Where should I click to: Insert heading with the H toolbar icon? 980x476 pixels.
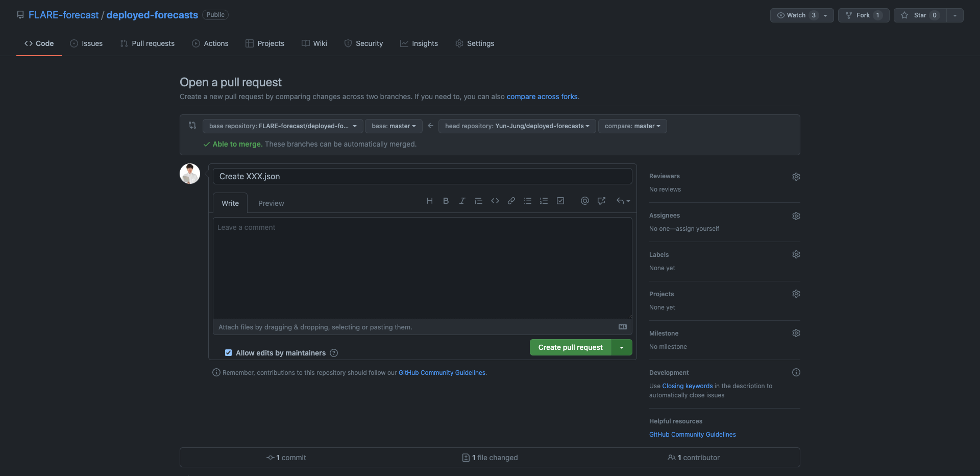point(430,201)
